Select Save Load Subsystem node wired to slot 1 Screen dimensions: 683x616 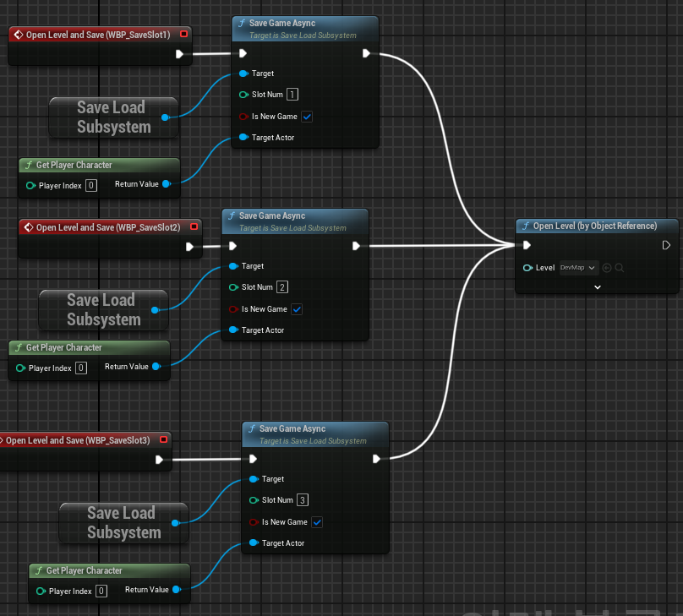[113, 117]
